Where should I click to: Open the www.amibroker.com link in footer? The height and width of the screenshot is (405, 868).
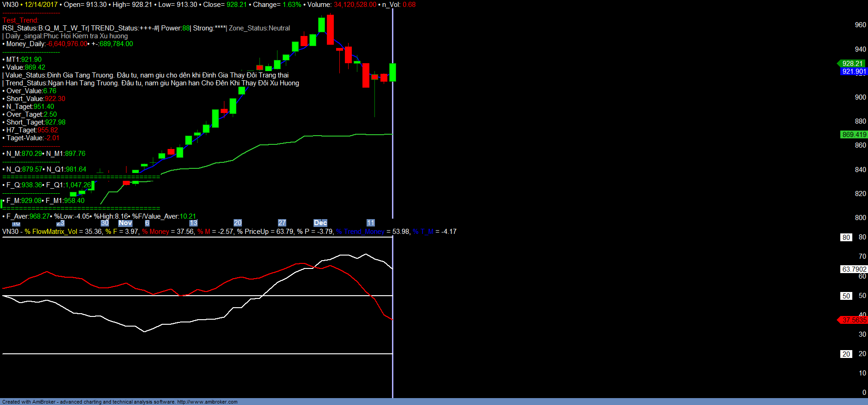(x=207, y=402)
